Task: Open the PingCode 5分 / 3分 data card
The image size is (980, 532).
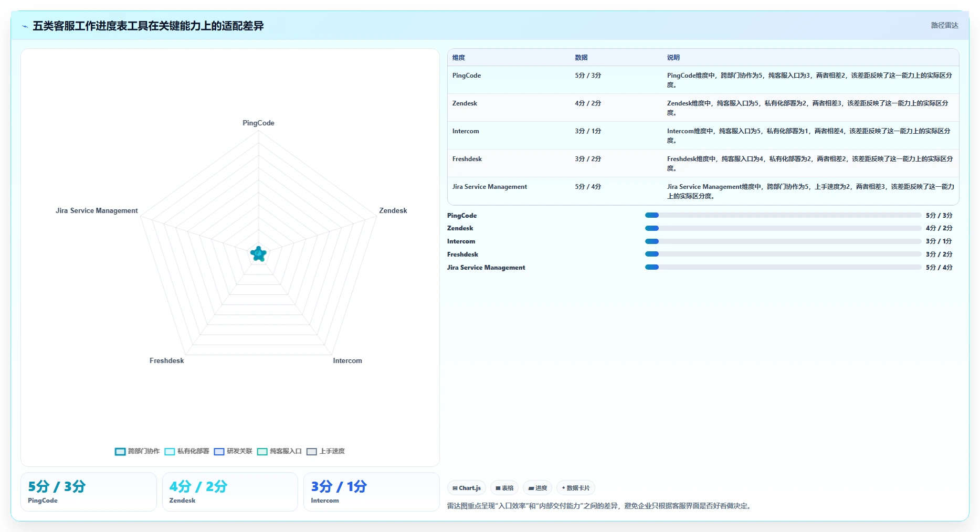Action: (89, 492)
